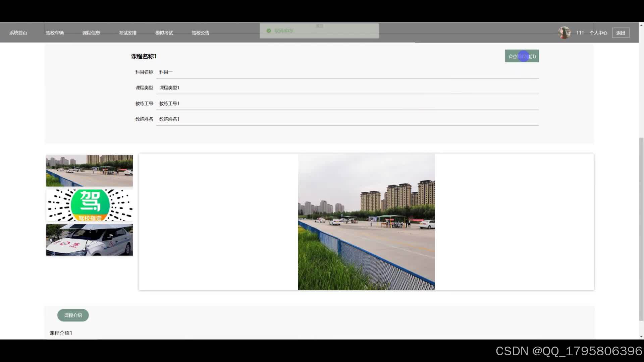Open the 系统首页 home menu
This screenshot has width=644, height=362.
pos(18,33)
